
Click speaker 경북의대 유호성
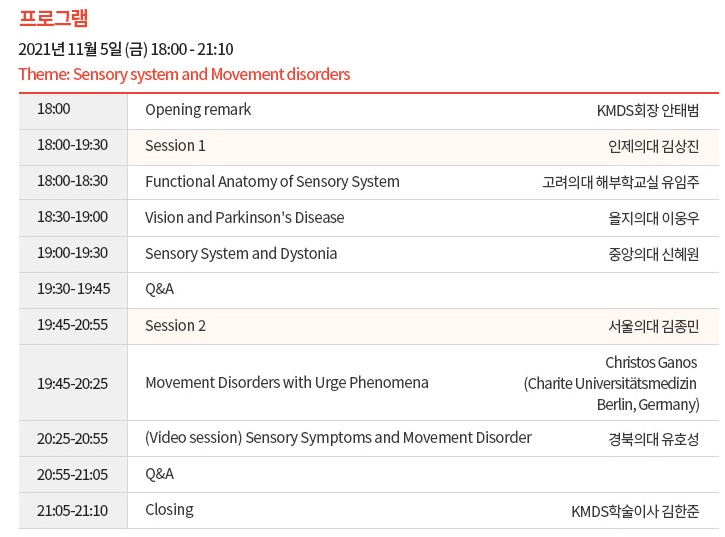pos(654,439)
